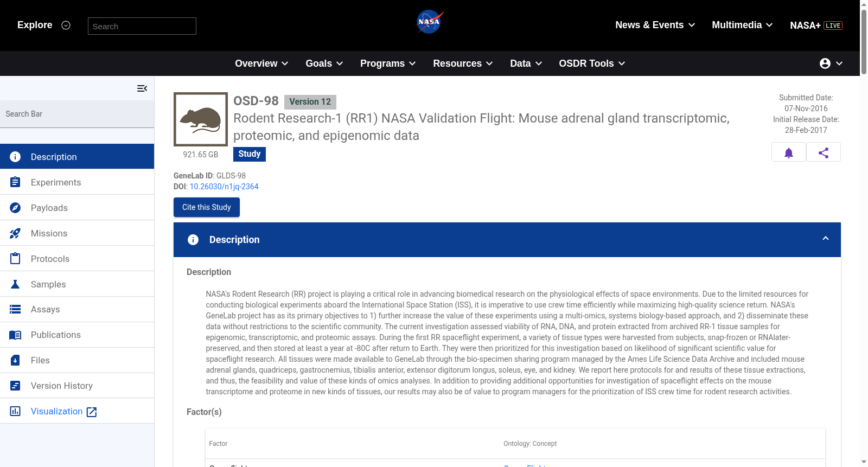The height and width of the screenshot is (467, 868).
Task: Click the 28-Feb-2017 release date
Action: tap(806, 130)
